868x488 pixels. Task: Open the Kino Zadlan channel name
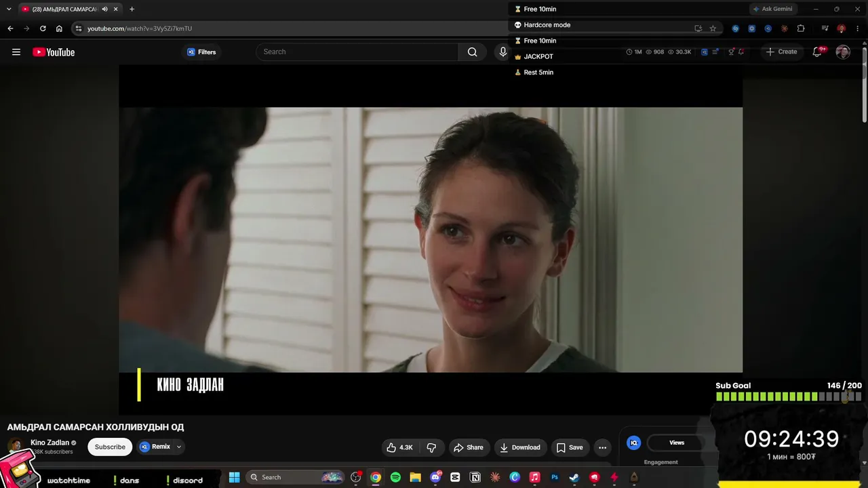pyautogui.click(x=50, y=443)
